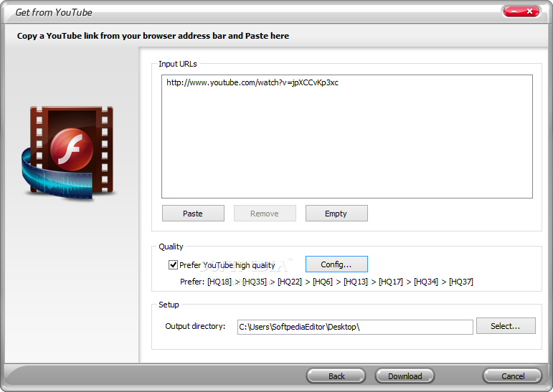Click Select... to choose output directory
Screen dimensions: 553x392
pyautogui.click(x=506, y=326)
